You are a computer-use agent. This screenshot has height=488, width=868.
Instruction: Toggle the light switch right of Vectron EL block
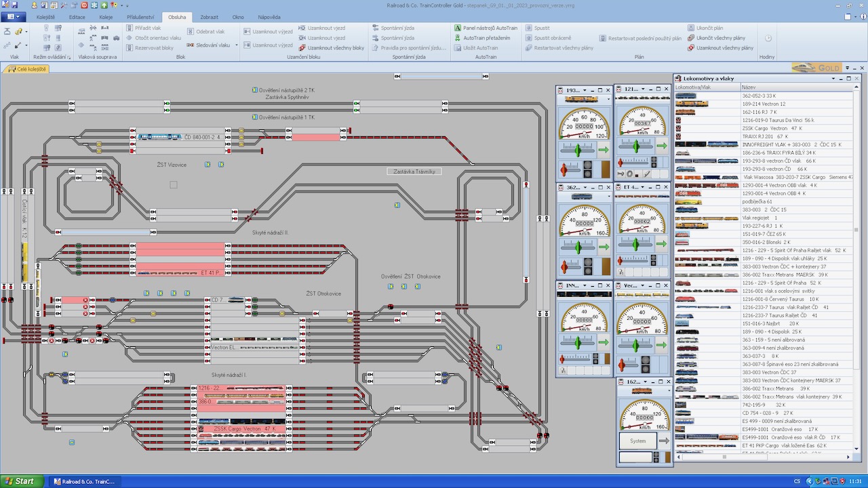(499, 347)
